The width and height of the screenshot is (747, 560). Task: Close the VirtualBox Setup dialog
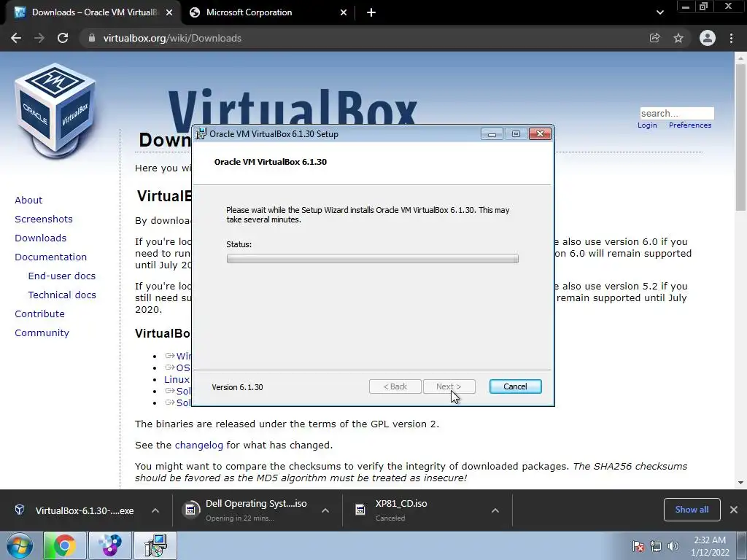[x=541, y=134]
